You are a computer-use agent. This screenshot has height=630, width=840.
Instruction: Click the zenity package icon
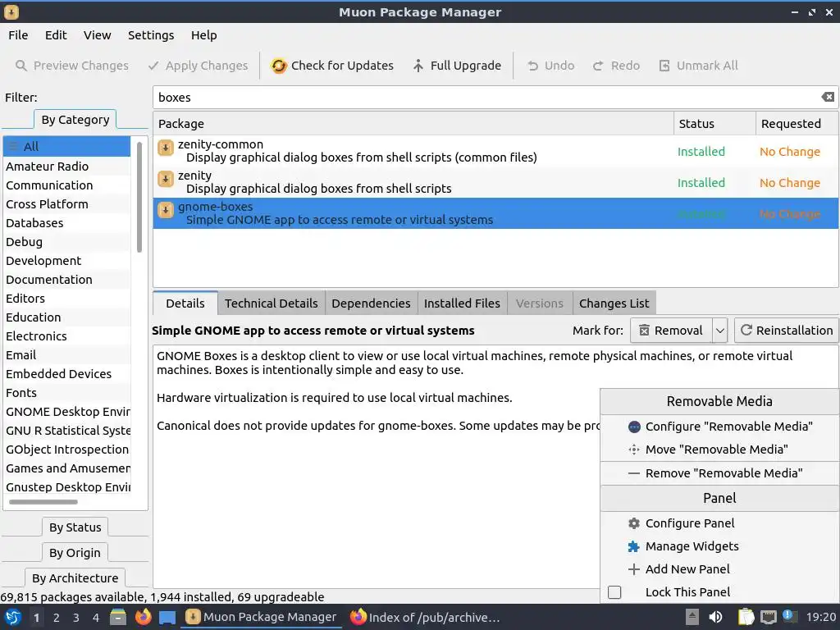pos(166,178)
